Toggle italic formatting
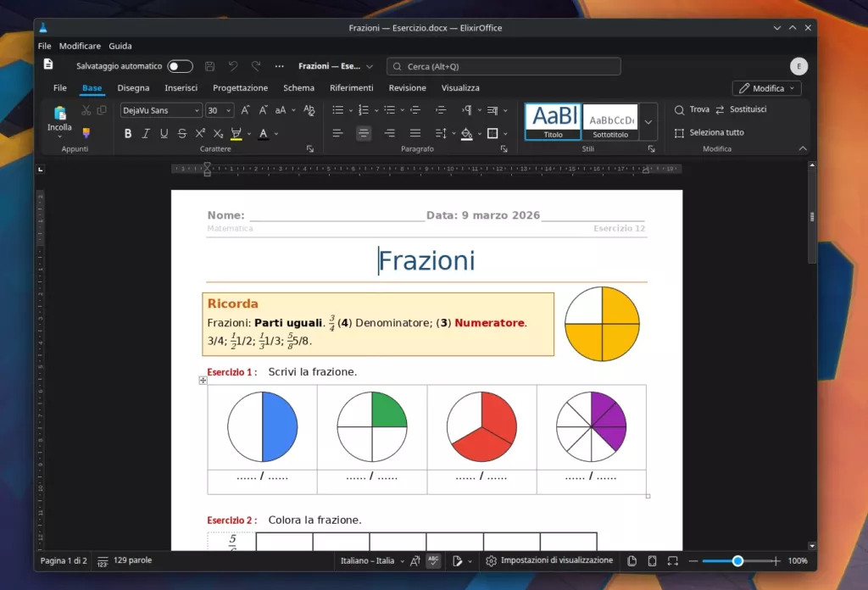This screenshot has width=868, height=590. 146,133
